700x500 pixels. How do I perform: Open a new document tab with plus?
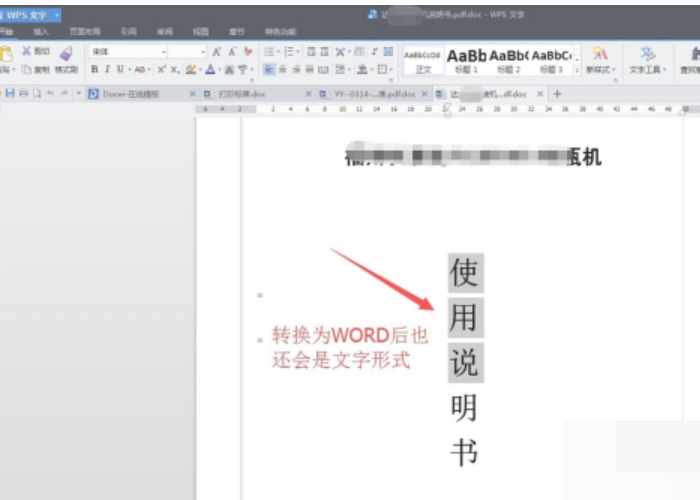(557, 94)
